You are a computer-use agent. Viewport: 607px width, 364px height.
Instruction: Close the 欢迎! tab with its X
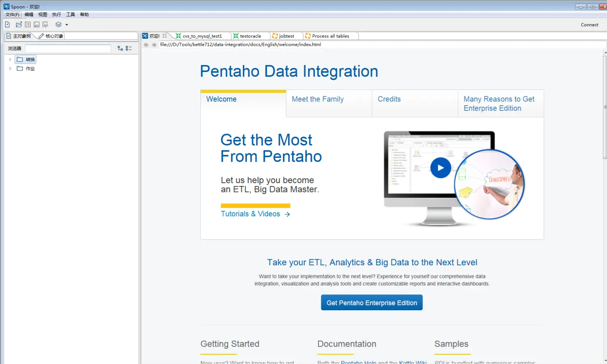(164, 36)
